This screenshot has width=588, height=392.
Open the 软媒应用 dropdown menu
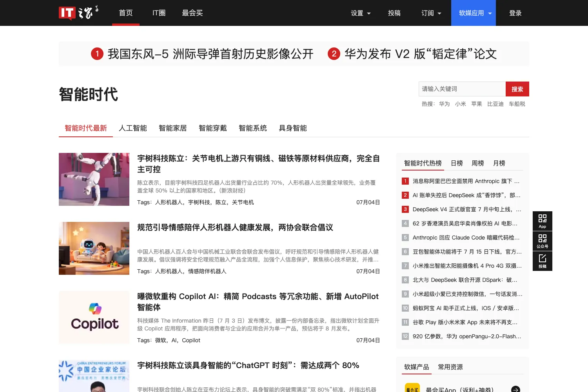point(474,13)
